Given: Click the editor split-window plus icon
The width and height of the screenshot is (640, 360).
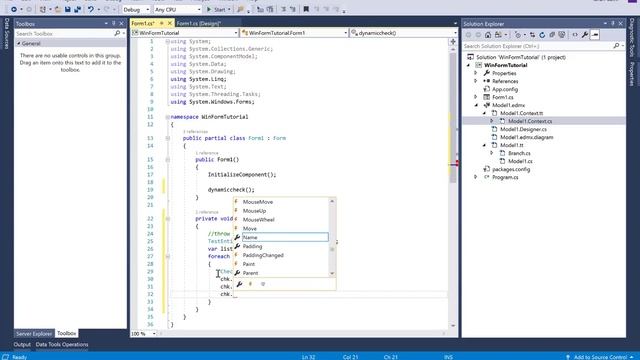Looking at the screenshot, I should tap(453, 42).
